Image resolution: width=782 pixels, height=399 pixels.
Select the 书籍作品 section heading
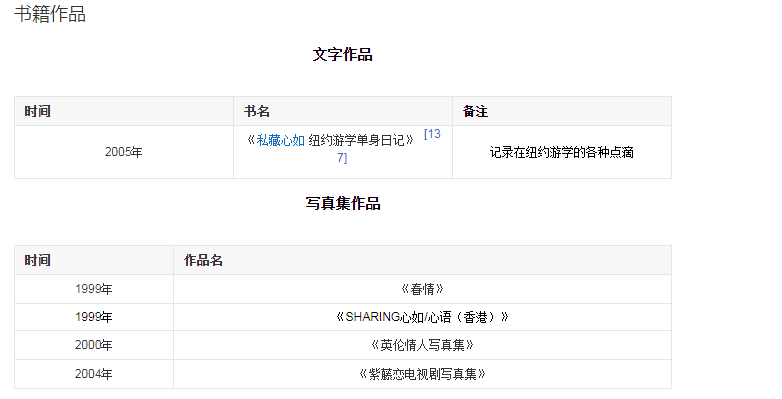coord(50,14)
